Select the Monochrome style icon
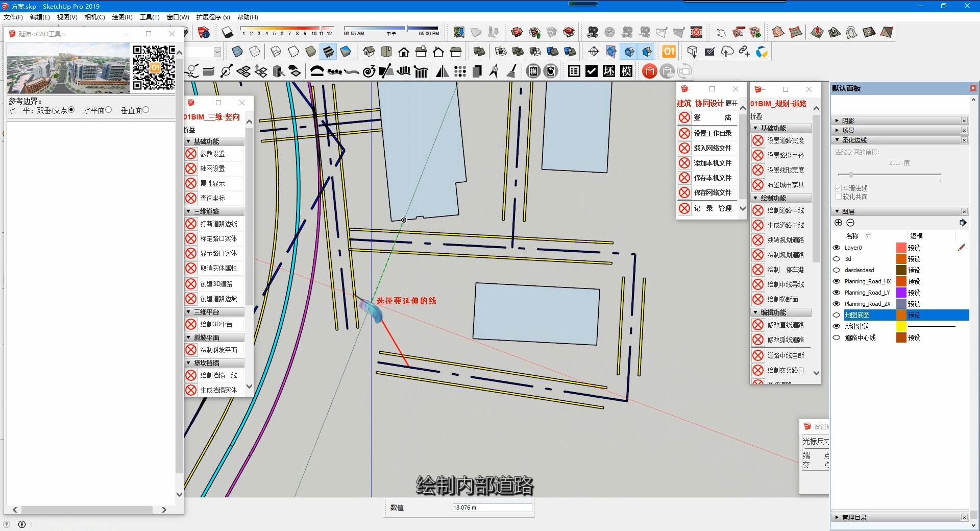Screen dimensions: 980x531 [346, 52]
